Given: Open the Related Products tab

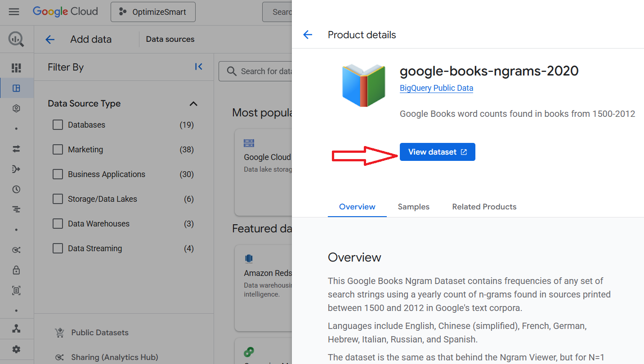Looking at the screenshot, I should [x=484, y=207].
